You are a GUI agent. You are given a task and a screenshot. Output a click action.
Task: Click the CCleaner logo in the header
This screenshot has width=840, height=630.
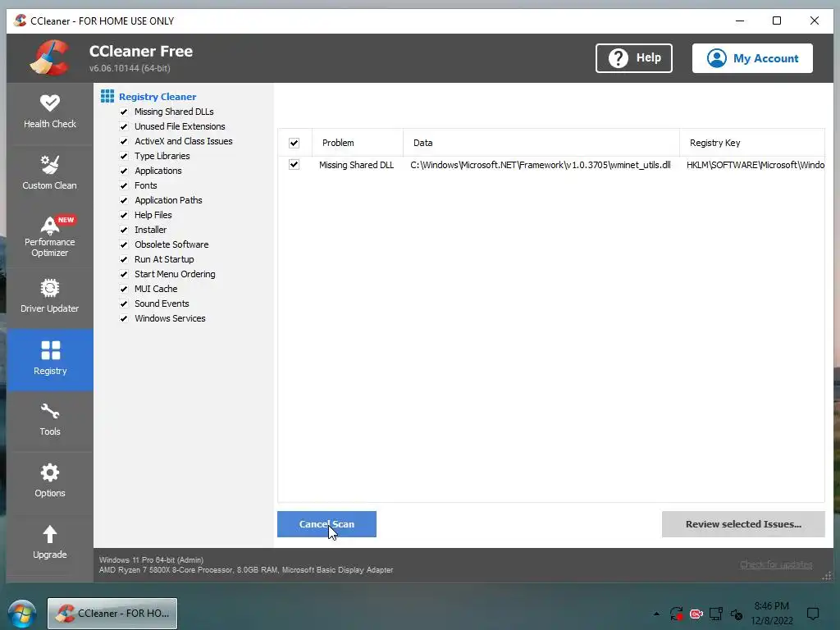click(x=50, y=58)
